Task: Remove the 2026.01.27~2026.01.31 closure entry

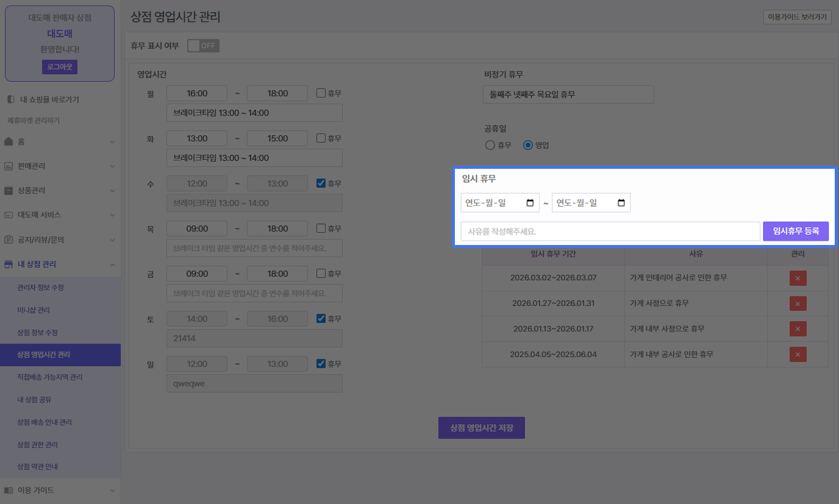Action: (x=798, y=303)
